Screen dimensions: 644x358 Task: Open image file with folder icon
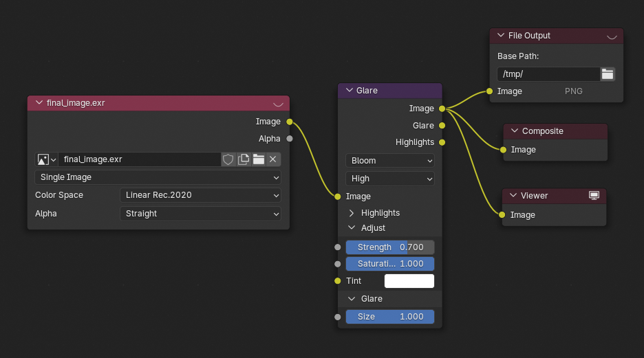point(259,159)
